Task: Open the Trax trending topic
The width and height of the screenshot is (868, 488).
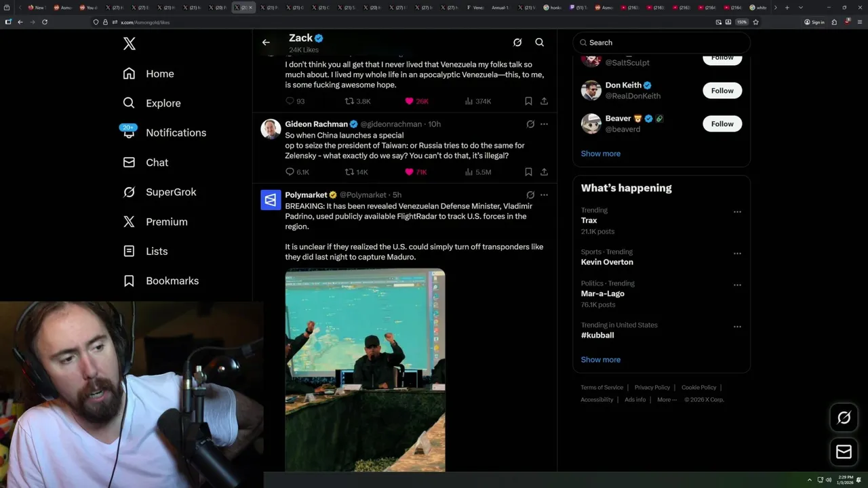Action: (x=589, y=220)
